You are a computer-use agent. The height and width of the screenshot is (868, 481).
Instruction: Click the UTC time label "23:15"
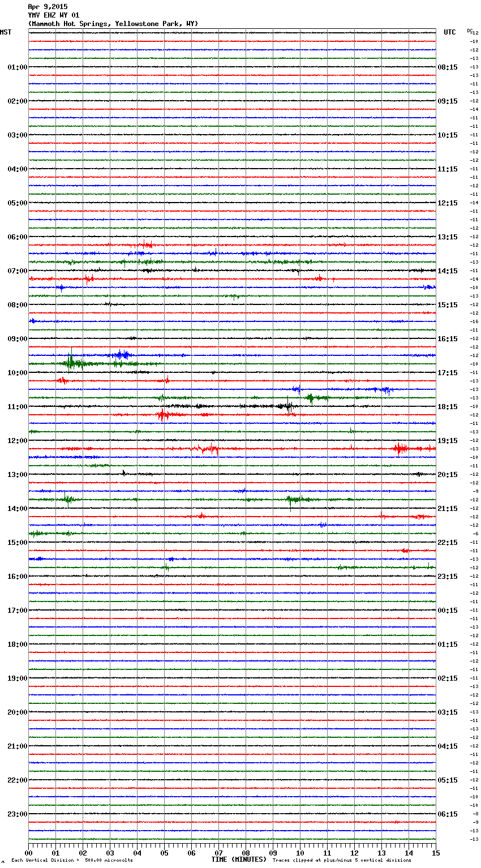pos(448,577)
